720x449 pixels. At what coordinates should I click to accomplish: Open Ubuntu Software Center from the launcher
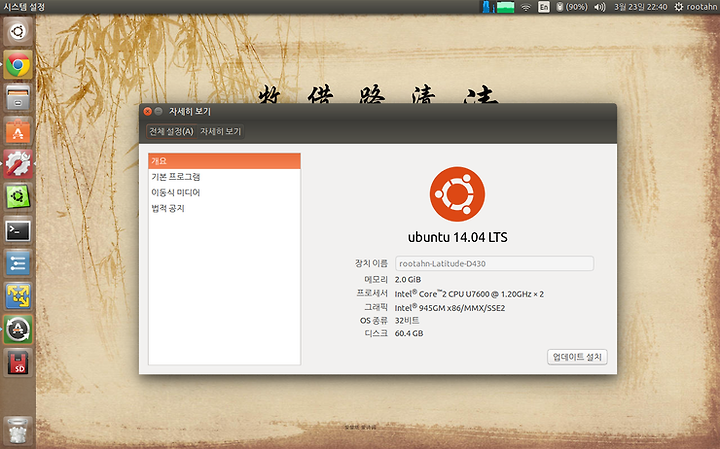[18, 131]
